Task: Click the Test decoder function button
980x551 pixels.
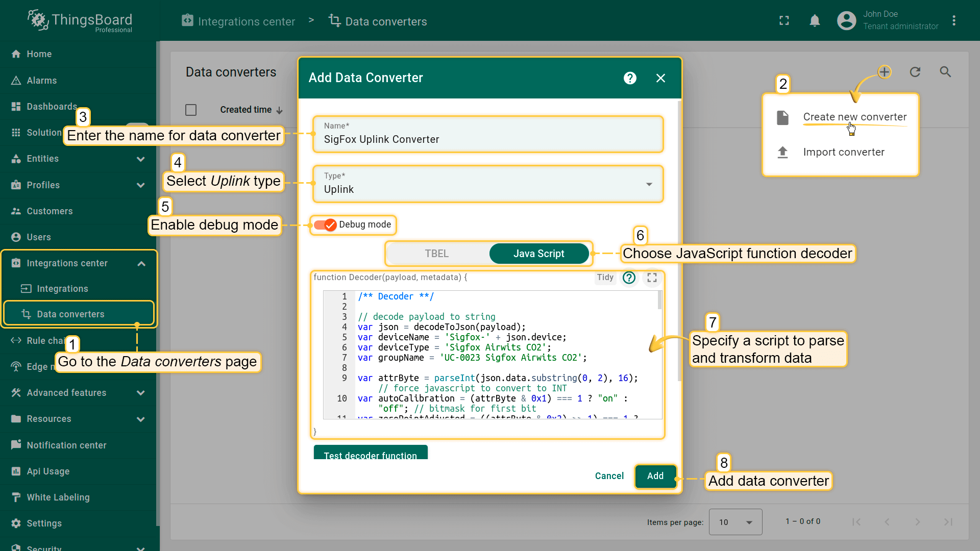Action: [x=370, y=456]
